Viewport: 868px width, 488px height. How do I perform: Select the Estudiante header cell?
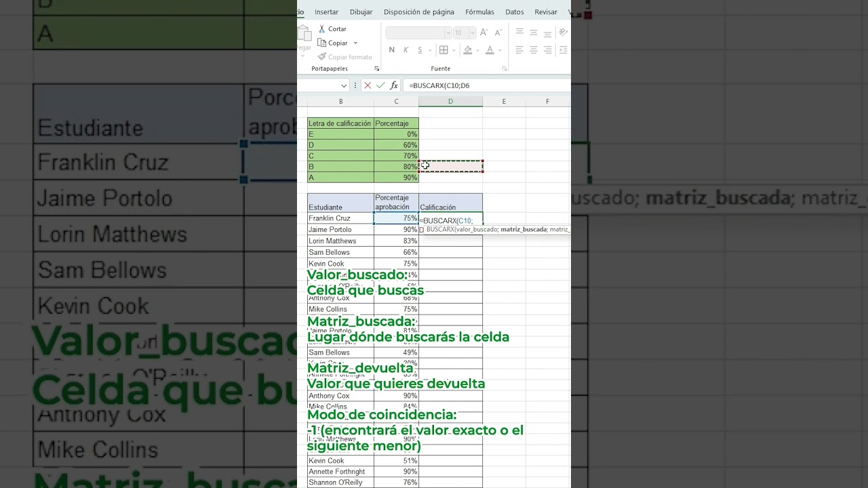[x=340, y=203]
